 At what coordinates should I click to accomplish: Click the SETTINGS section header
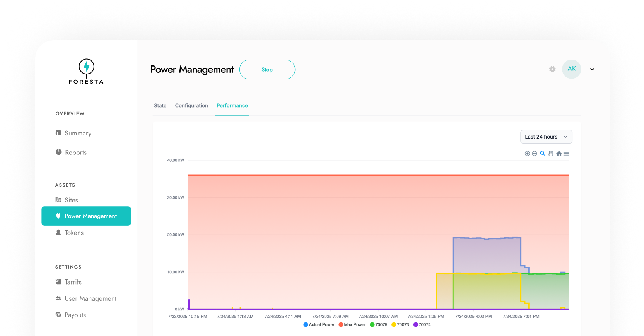point(68,267)
